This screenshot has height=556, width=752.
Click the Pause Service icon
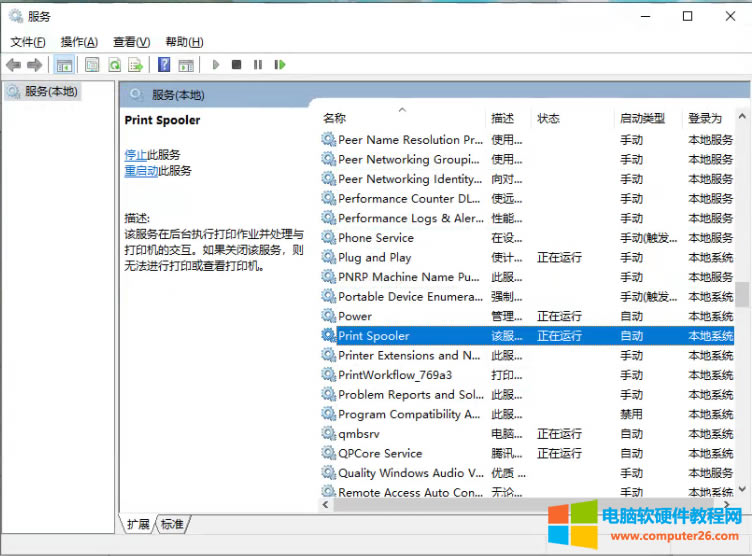tap(258, 64)
